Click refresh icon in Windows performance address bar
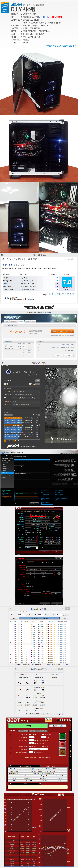Viewport: 78px width, 868px height. point(71,259)
